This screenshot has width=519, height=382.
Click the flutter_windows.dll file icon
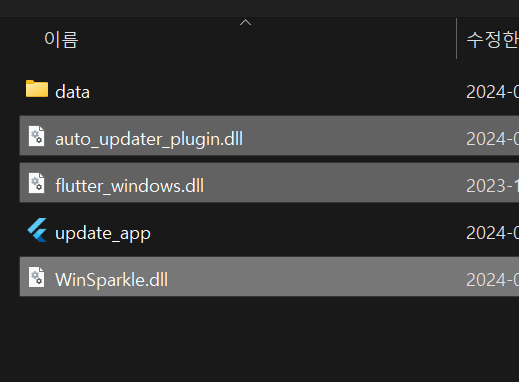37,183
